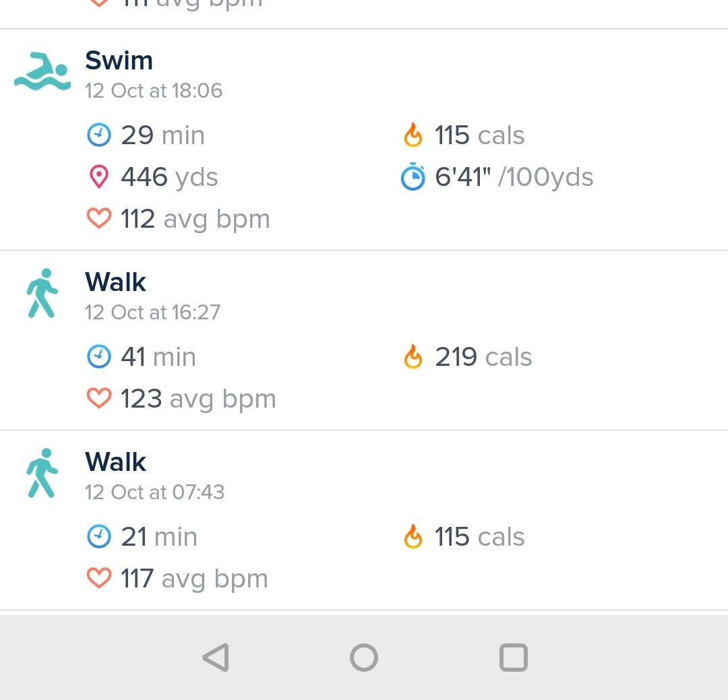Open the Walk entry at 16:27

click(115, 282)
